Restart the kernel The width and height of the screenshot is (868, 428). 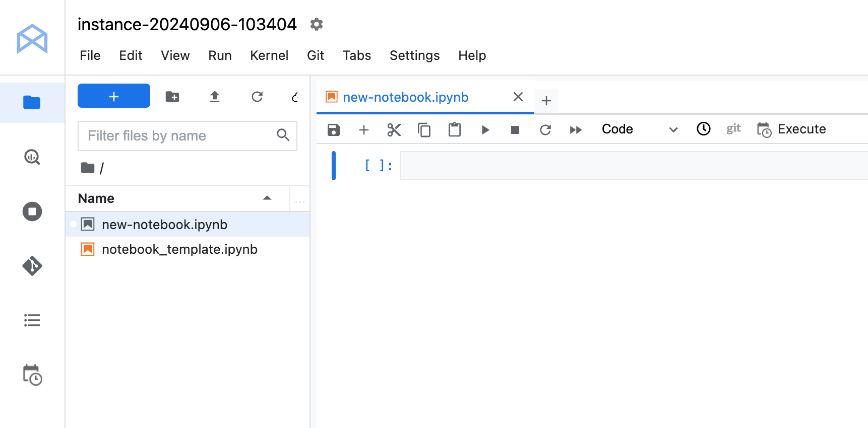545,130
